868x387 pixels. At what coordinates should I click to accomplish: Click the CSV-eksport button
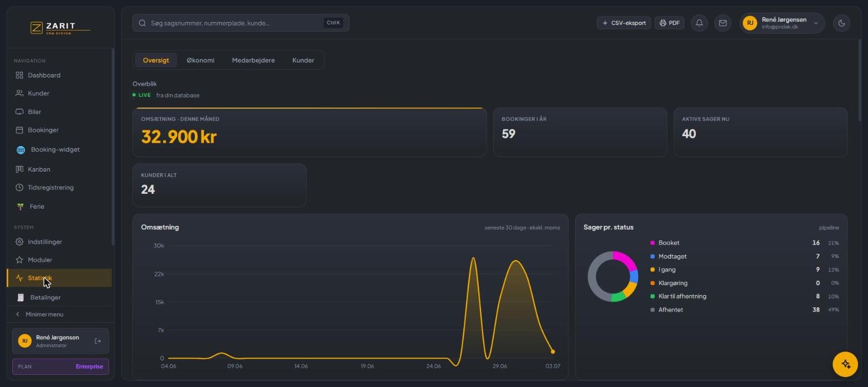pos(623,23)
